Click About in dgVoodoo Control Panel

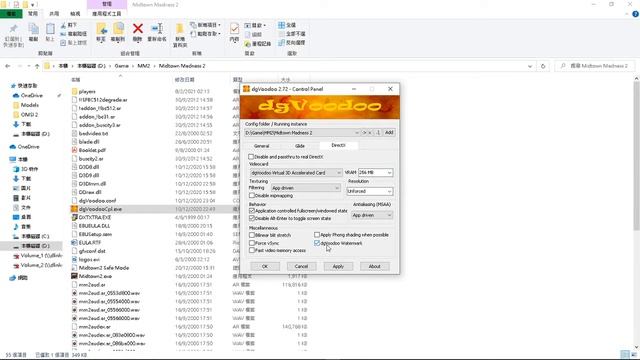click(374, 266)
